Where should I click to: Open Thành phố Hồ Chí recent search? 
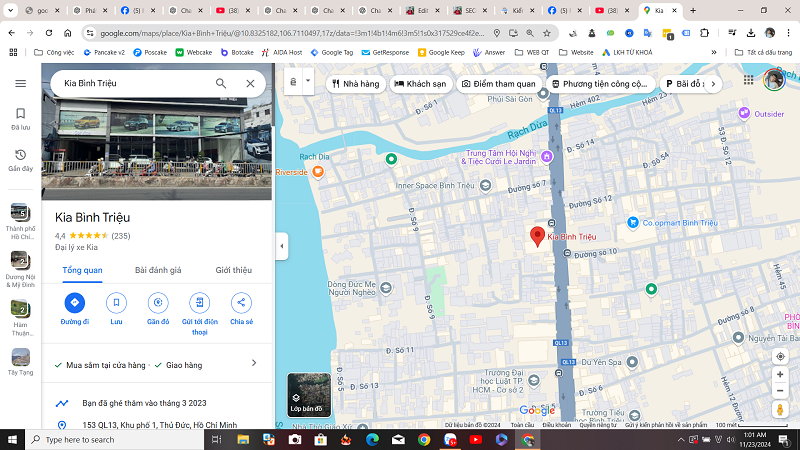tap(20, 221)
